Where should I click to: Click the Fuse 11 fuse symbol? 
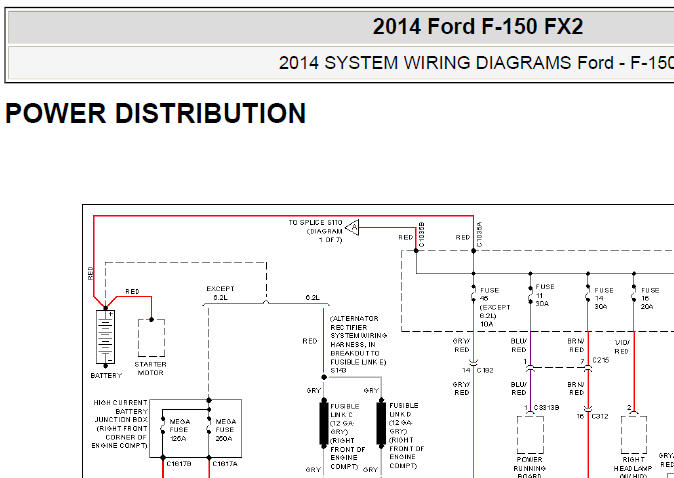530,294
